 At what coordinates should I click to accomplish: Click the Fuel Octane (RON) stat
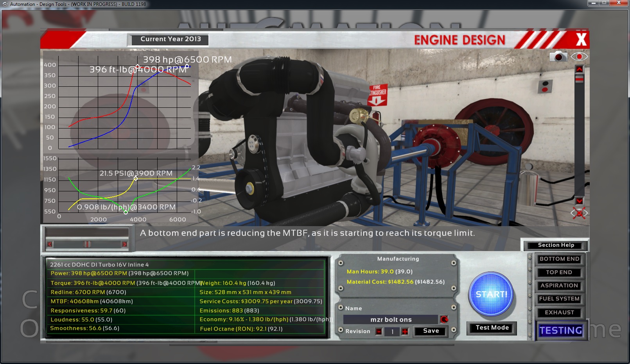tap(241, 329)
